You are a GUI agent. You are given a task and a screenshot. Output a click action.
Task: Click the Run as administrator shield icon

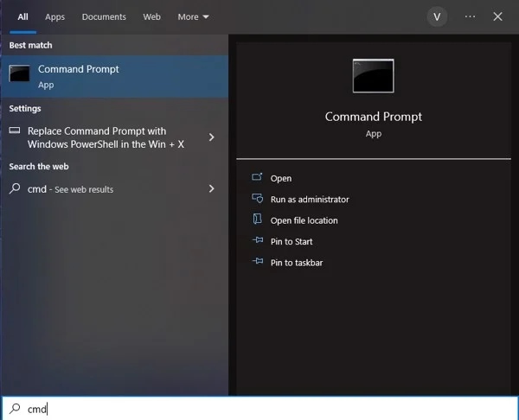tap(257, 199)
